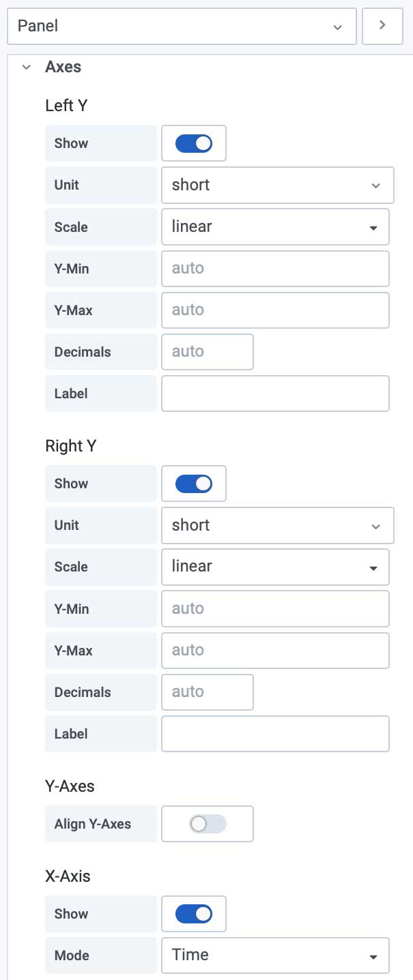Disable the X-Axis Show switch
This screenshot has width=413, height=980.
(194, 914)
